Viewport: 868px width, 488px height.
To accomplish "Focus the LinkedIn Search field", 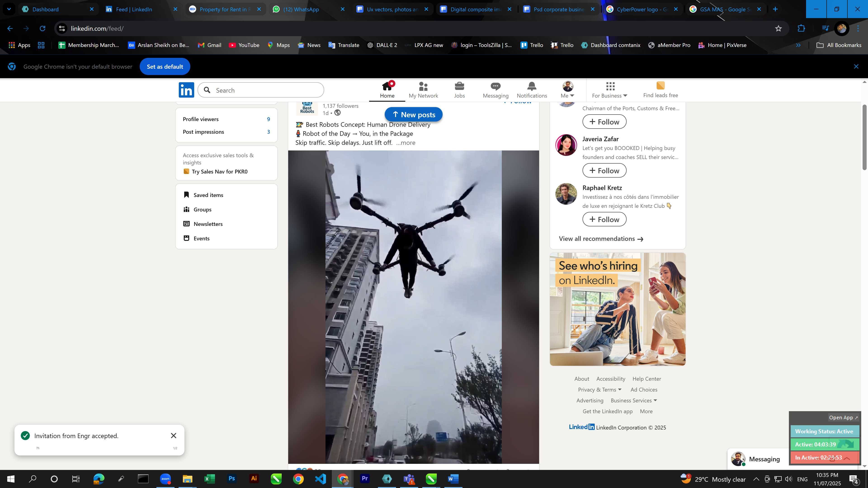I will [x=261, y=90].
